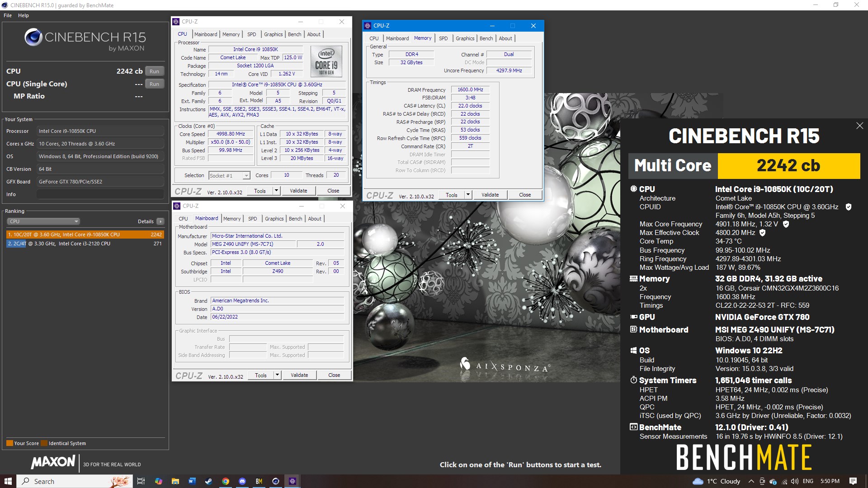This screenshot has height=488, width=868.
Task: Open the Ranking CPU dropdown
Action: coord(43,221)
